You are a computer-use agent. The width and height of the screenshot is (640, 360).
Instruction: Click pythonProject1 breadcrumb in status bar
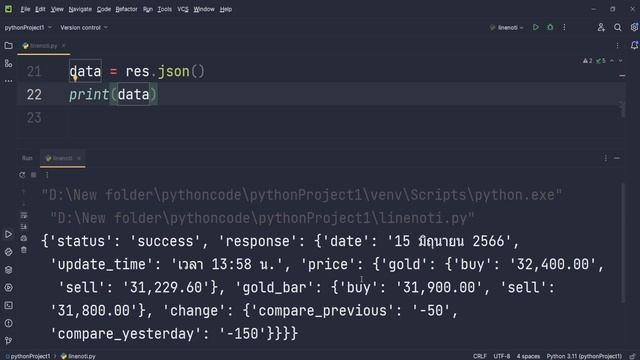[28, 356]
